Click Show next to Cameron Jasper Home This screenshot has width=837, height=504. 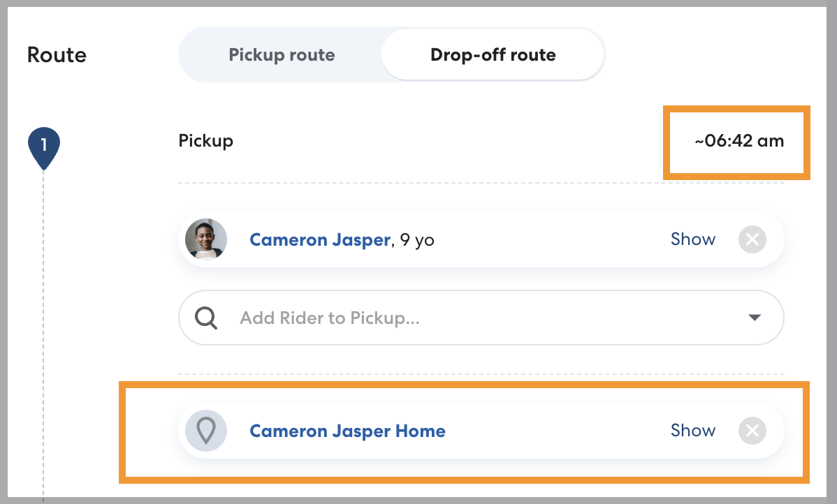click(x=692, y=431)
